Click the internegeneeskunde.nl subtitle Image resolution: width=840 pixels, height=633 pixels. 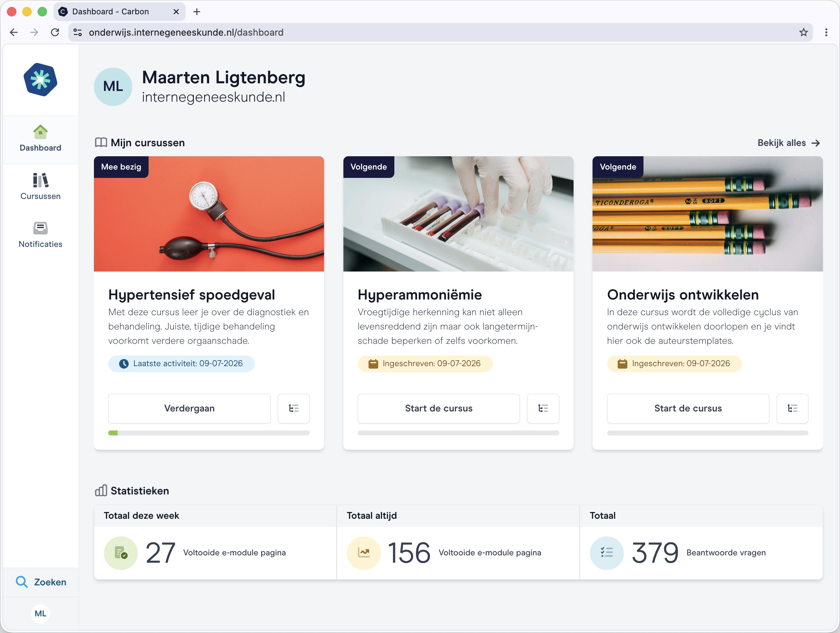[213, 97]
